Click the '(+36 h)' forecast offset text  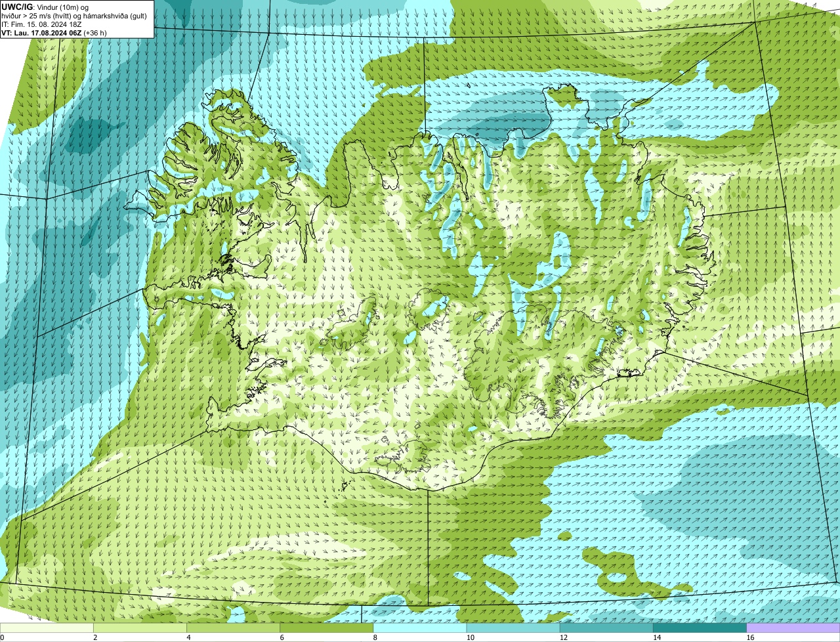pos(95,33)
